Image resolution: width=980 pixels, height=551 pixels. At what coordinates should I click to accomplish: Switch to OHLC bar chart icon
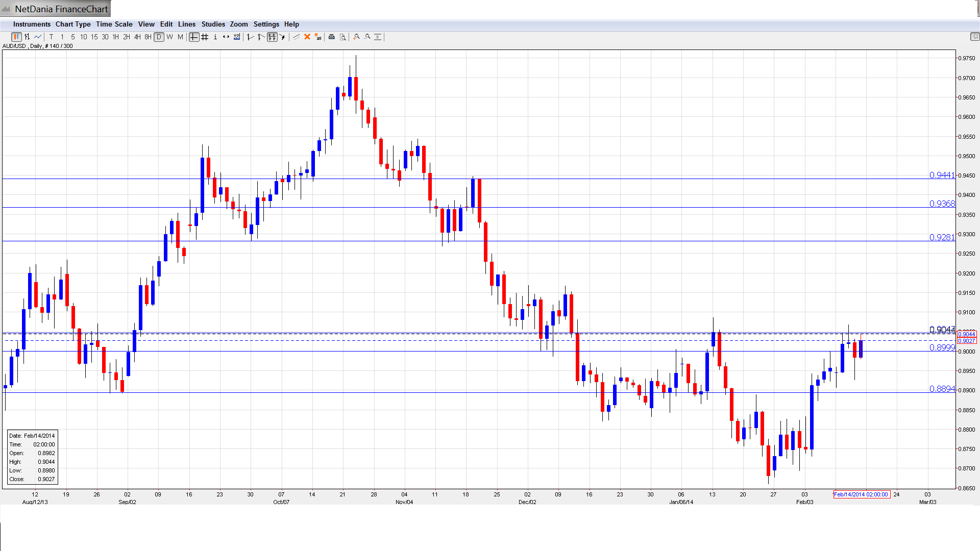click(x=27, y=37)
